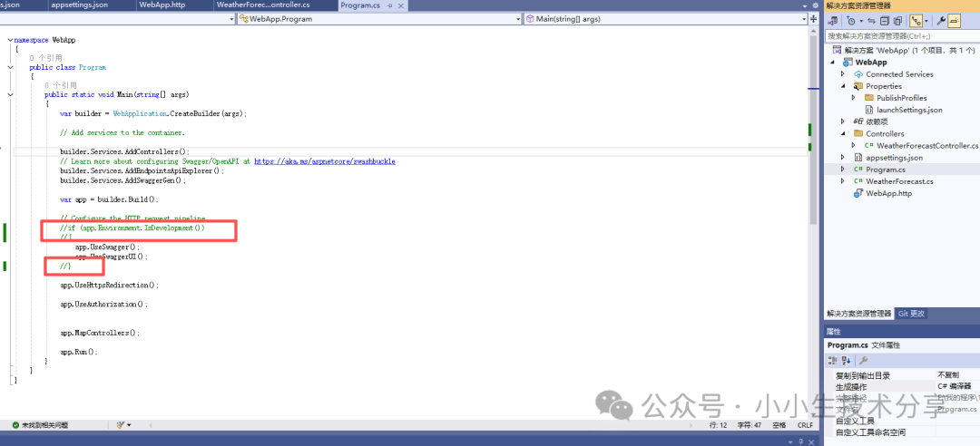Click the Property Pages wrench icon
The image size is (980, 446).
(x=864, y=360)
